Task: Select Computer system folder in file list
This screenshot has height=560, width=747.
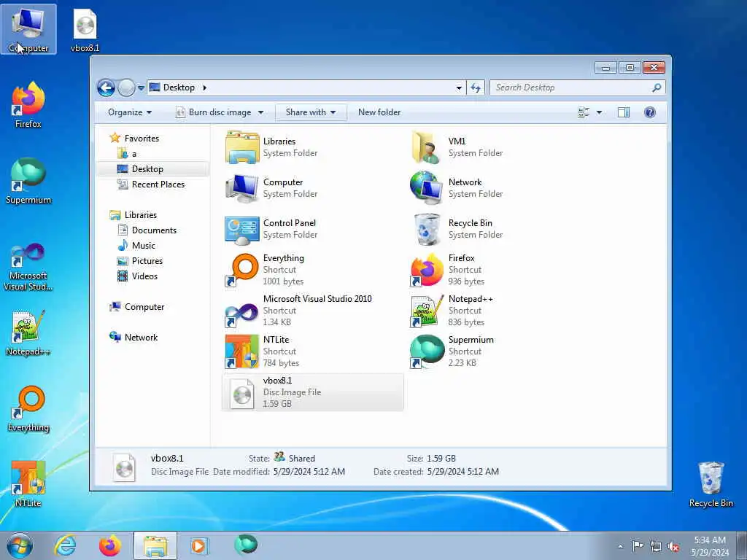Action: 313,188
